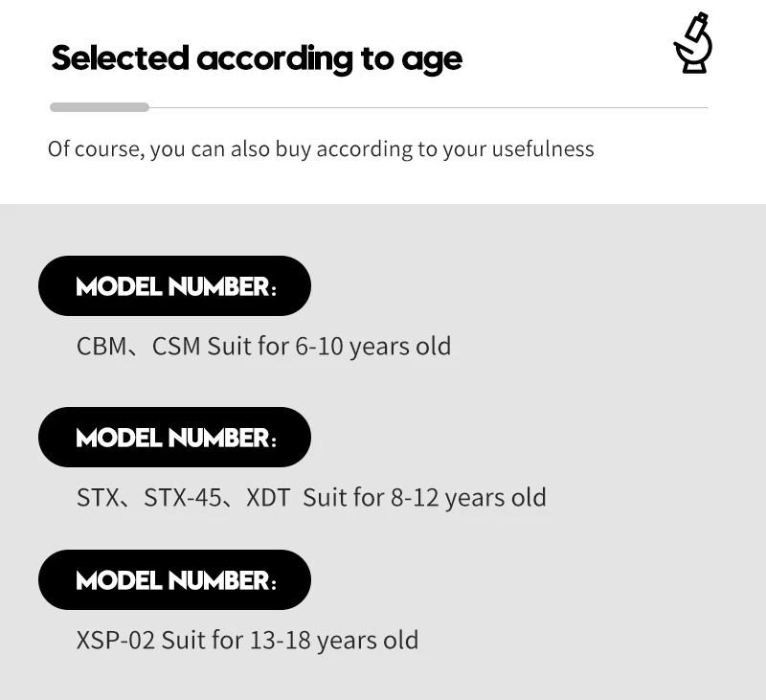The width and height of the screenshot is (766, 700).
Task: Choose the STX model name
Action: 98,498
